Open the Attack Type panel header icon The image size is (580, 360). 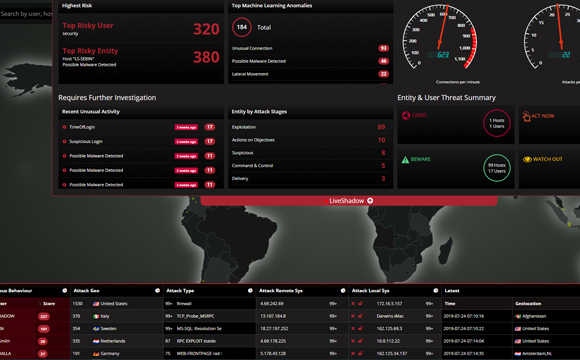[x=250, y=290]
